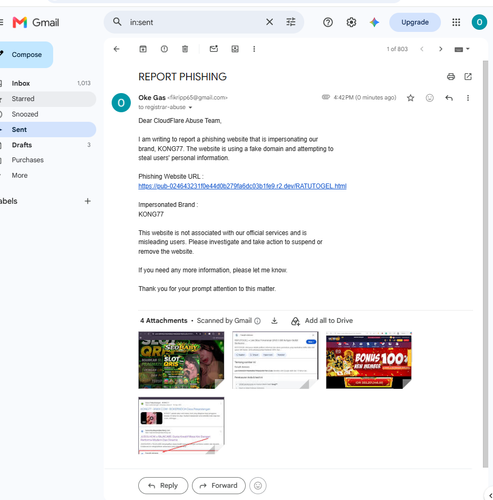Click the Oke Gas sender name
This screenshot has height=500, width=493.
pyautogui.click(x=152, y=98)
